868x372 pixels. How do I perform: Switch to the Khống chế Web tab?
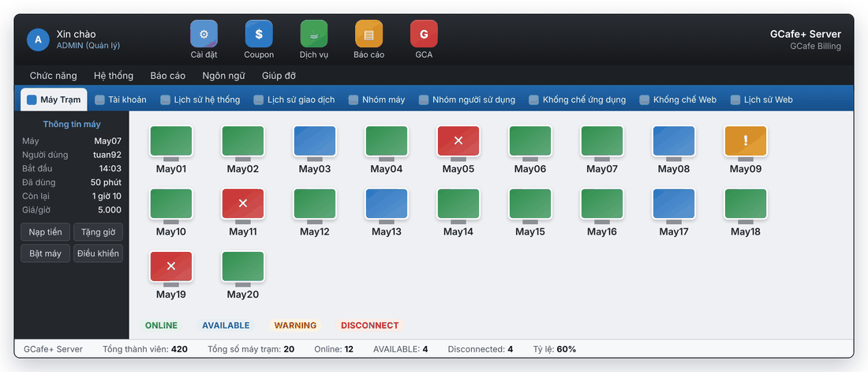[678, 100]
